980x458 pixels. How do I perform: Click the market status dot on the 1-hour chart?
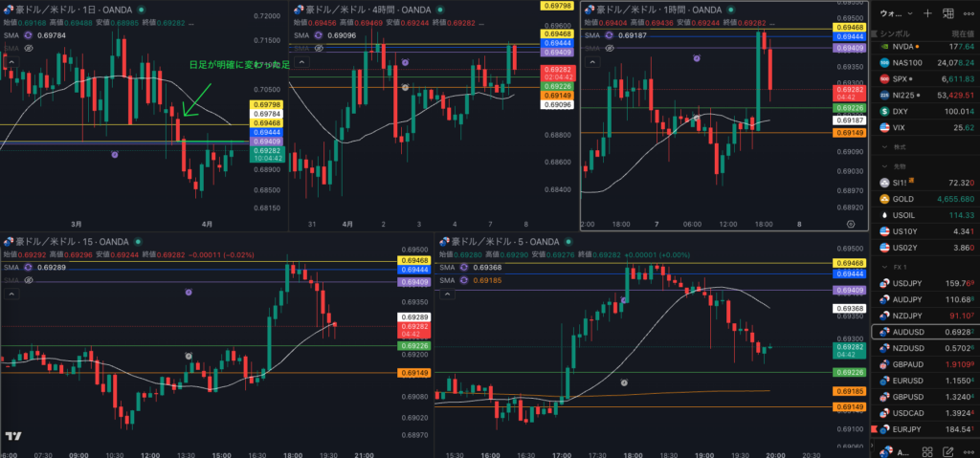tap(732, 10)
